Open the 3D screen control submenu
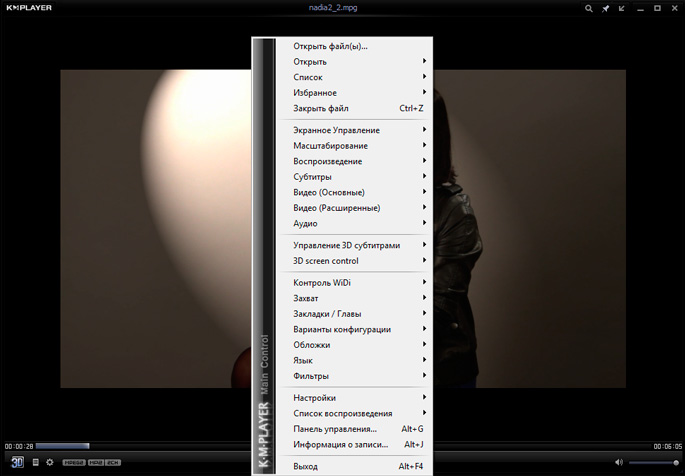 click(x=354, y=261)
